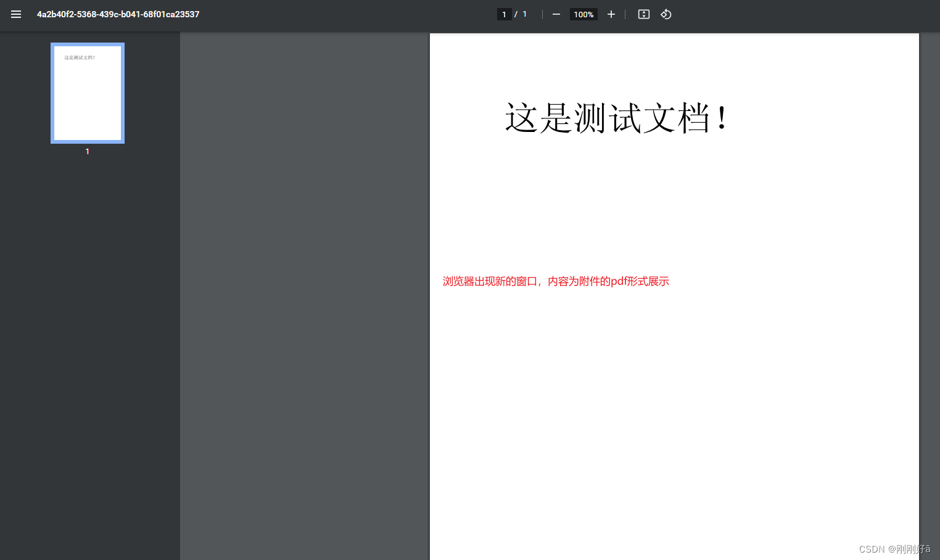
Task: Select the page 1 thumbnail in sidebar
Action: tap(87, 93)
